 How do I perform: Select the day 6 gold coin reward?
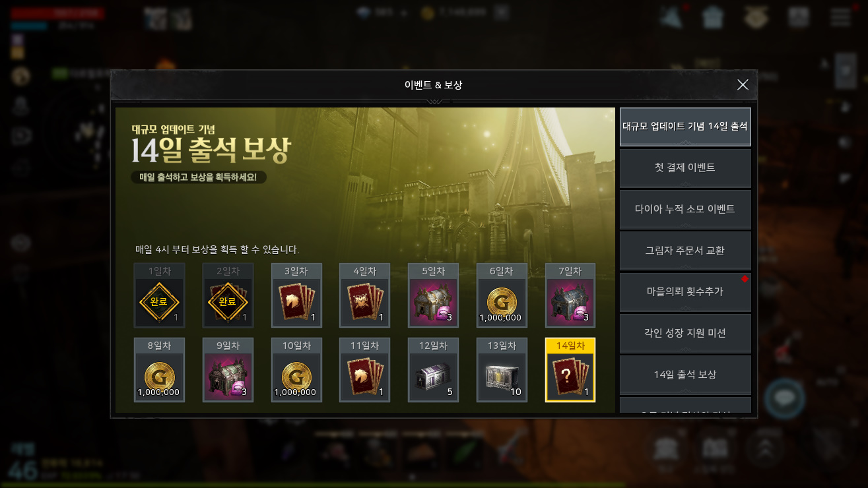coord(502,295)
